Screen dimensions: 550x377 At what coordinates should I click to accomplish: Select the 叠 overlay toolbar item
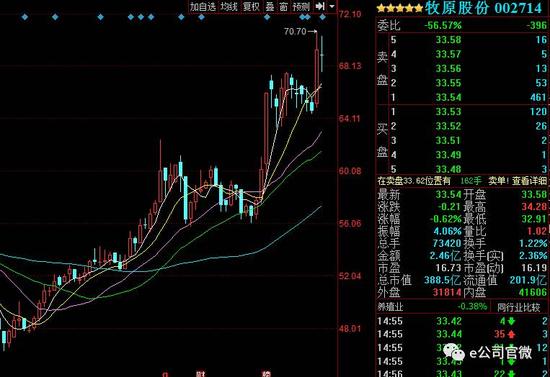(270, 6)
